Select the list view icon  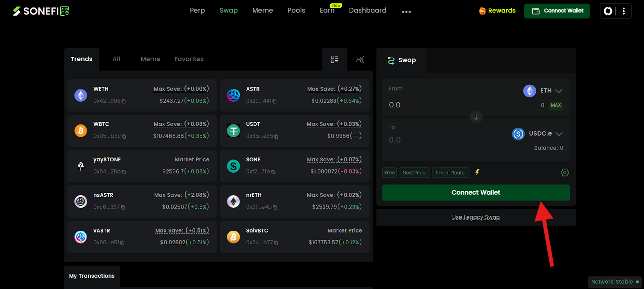[334, 60]
